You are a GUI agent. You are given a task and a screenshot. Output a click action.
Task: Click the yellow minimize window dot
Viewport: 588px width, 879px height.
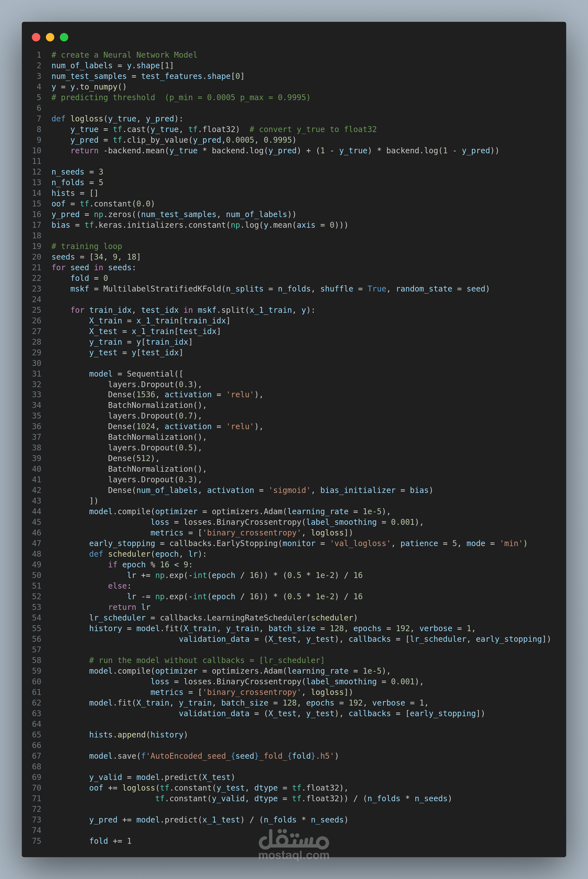click(50, 37)
